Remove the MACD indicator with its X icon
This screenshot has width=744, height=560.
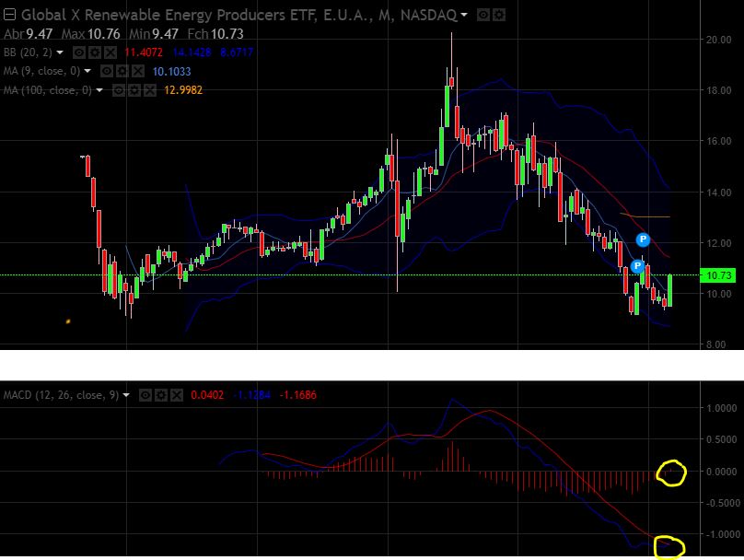click(x=177, y=395)
